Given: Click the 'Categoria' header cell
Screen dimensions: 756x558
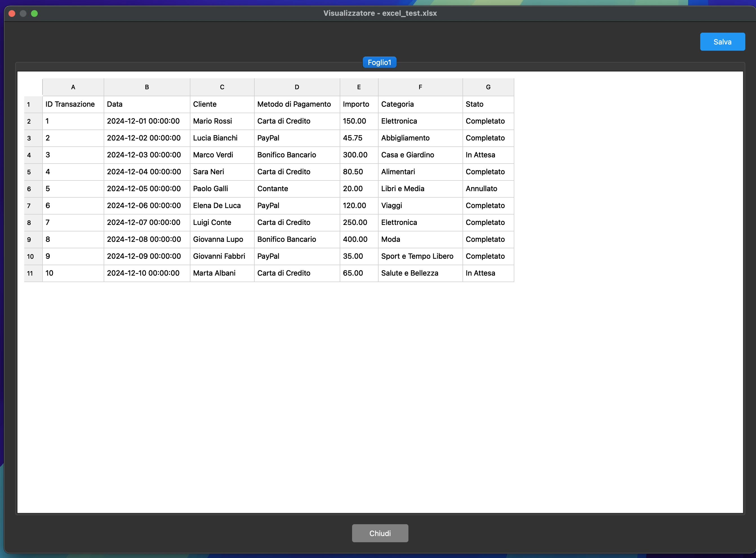Looking at the screenshot, I should point(421,104).
